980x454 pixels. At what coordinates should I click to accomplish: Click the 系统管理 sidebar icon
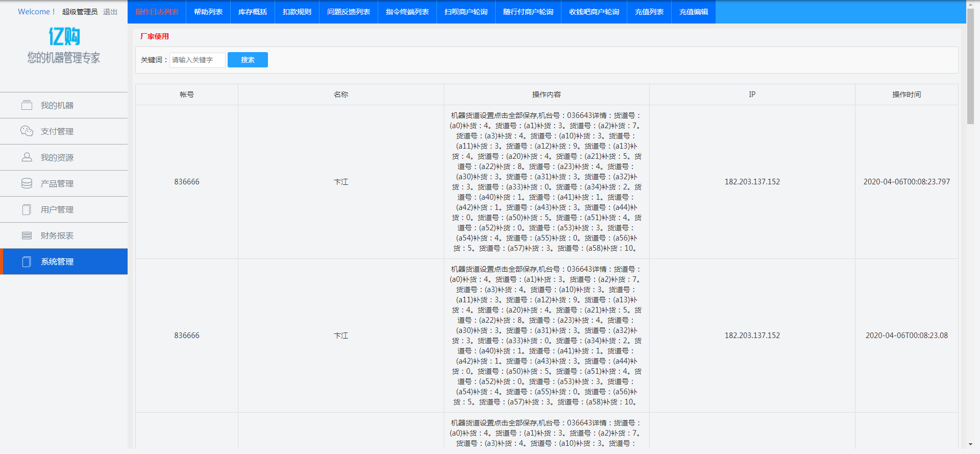pos(27,261)
